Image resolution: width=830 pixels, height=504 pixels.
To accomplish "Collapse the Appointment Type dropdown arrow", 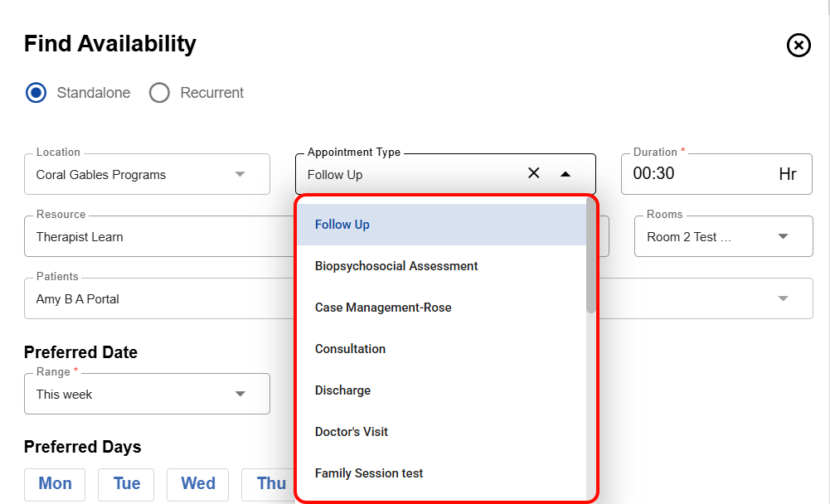I will [x=565, y=174].
